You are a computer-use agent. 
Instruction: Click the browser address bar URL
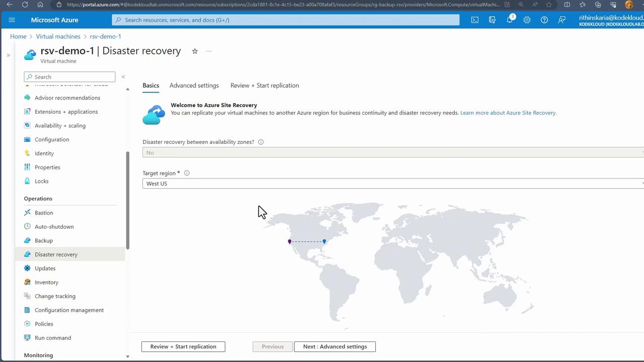(283, 5)
